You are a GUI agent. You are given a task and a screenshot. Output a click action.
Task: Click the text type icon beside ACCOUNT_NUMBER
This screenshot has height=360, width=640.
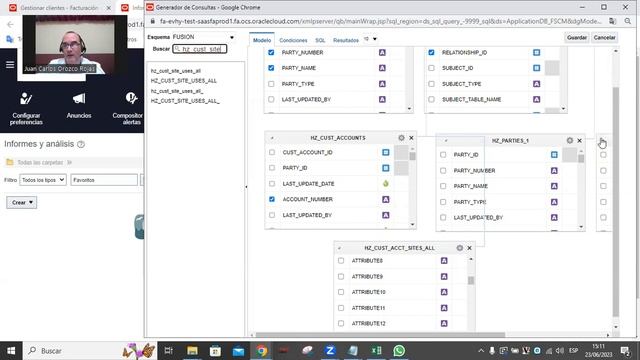coord(386,199)
